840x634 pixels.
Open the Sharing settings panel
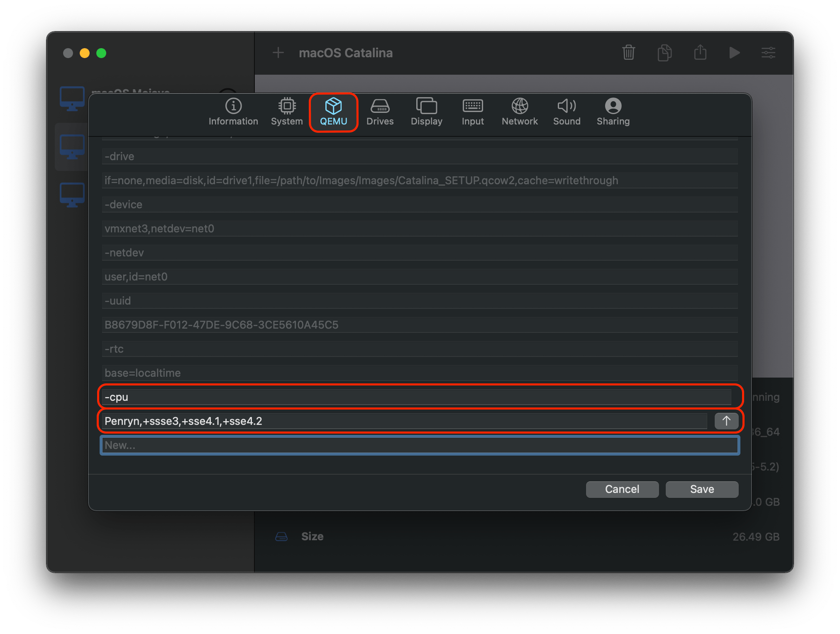613,112
